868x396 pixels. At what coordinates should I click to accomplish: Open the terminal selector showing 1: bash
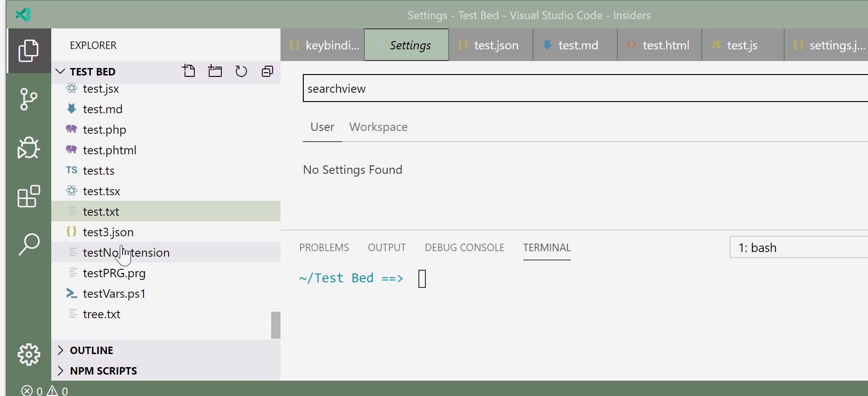tap(799, 247)
